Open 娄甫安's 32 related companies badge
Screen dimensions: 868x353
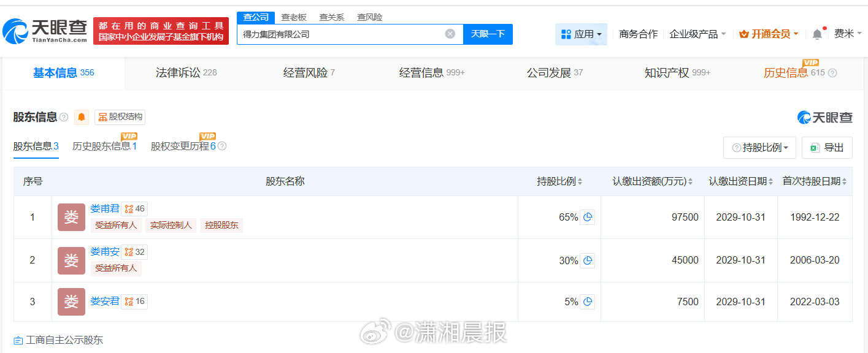click(x=134, y=252)
